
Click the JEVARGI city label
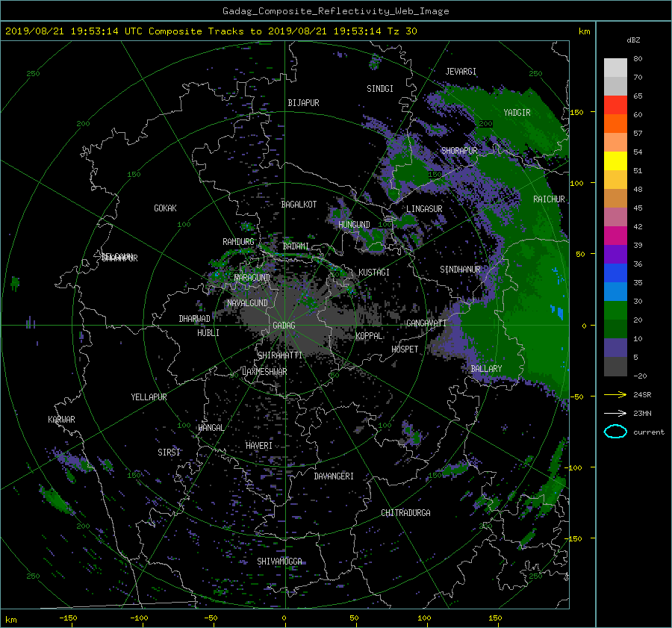coord(461,72)
